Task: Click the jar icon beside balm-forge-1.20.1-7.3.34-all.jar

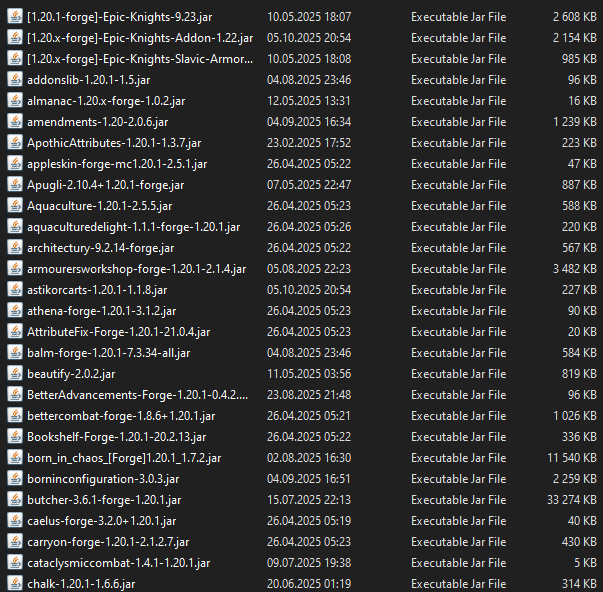Action: (15, 353)
